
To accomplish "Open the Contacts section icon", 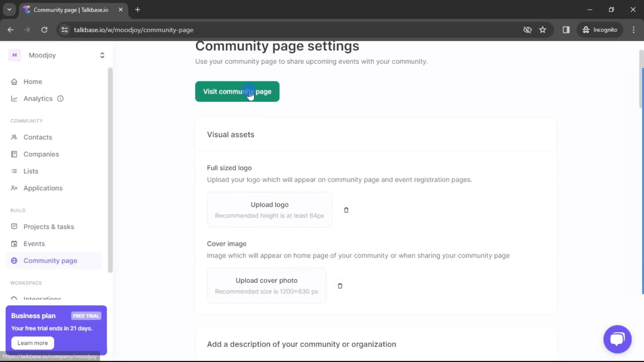I will (x=14, y=137).
